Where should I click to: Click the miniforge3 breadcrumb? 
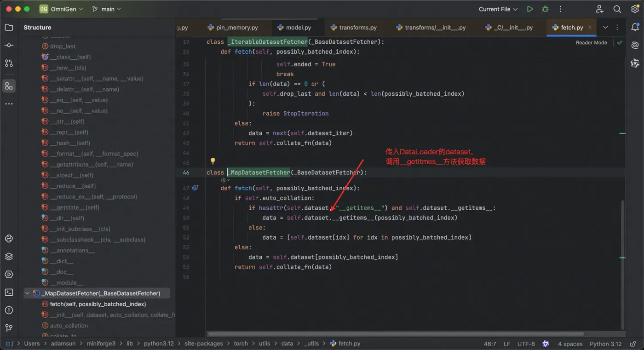[x=101, y=344]
